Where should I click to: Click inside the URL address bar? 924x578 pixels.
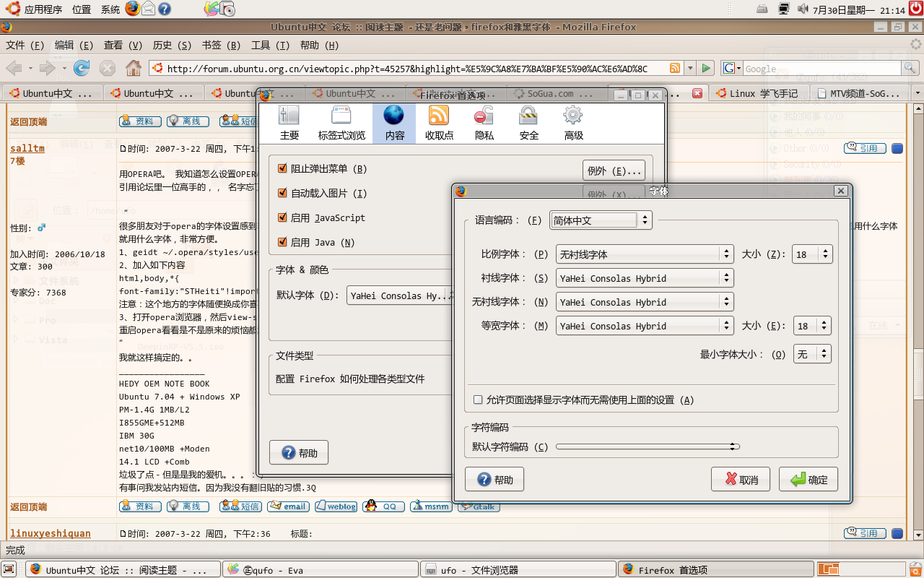(416, 69)
